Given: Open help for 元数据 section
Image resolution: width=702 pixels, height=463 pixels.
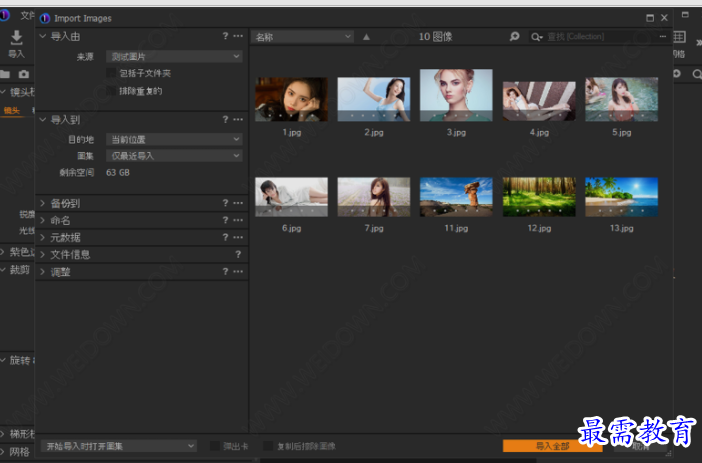Looking at the screenshot, I should (225, 237).
